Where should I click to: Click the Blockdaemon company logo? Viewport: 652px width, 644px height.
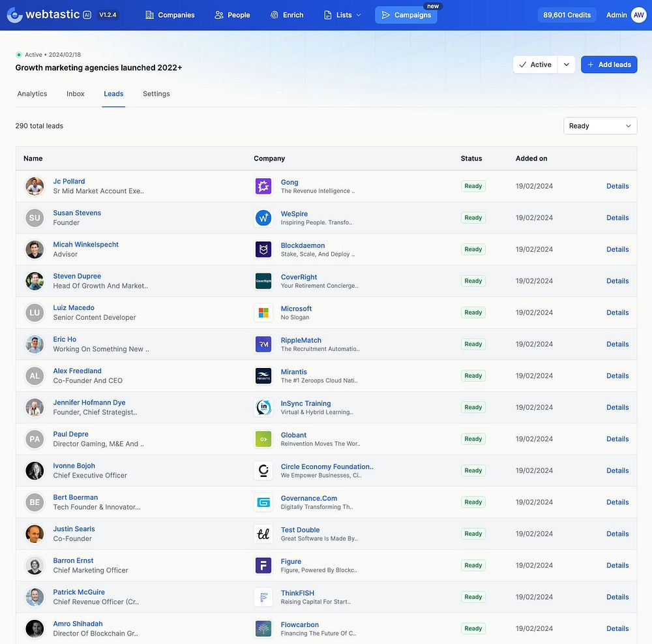(x=263, y=249)
